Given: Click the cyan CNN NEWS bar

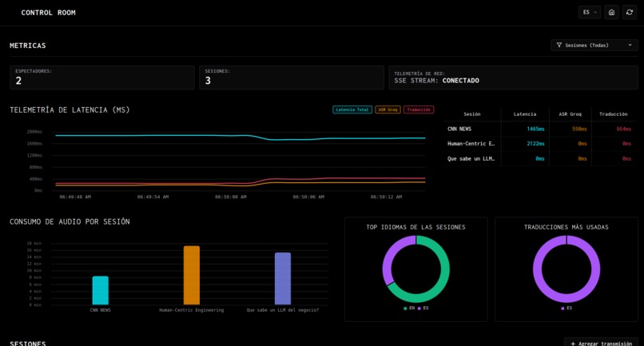Looking at the screenshot, I should 101,291.
